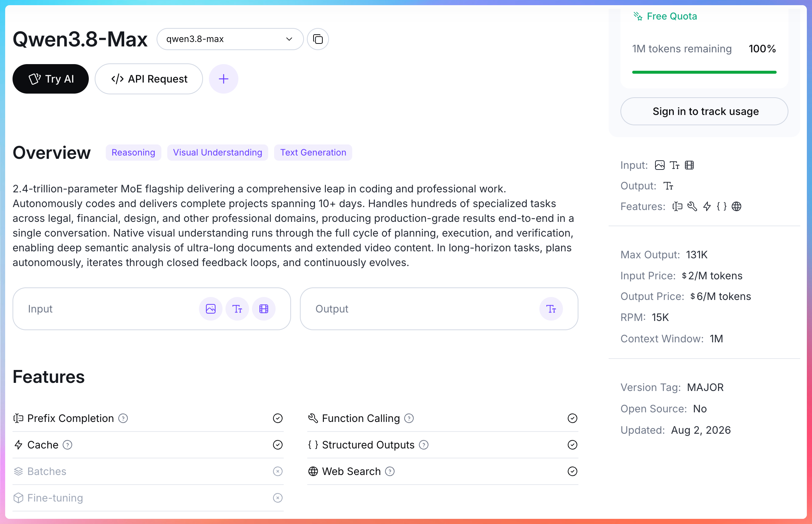Open the qwen3.8-max model dropdown

tap(230, 39)
